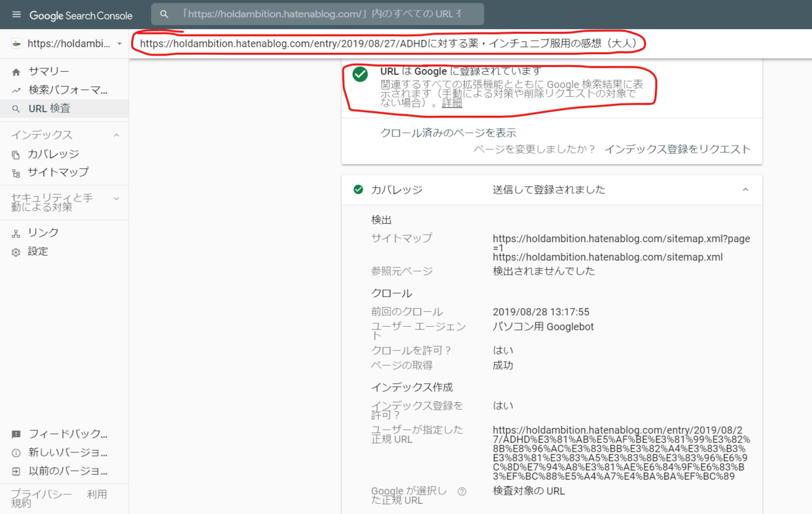Open the 詳細 link
Image resolution: width=812 pixels, height=514 pixels.
(x=452, y=103)
